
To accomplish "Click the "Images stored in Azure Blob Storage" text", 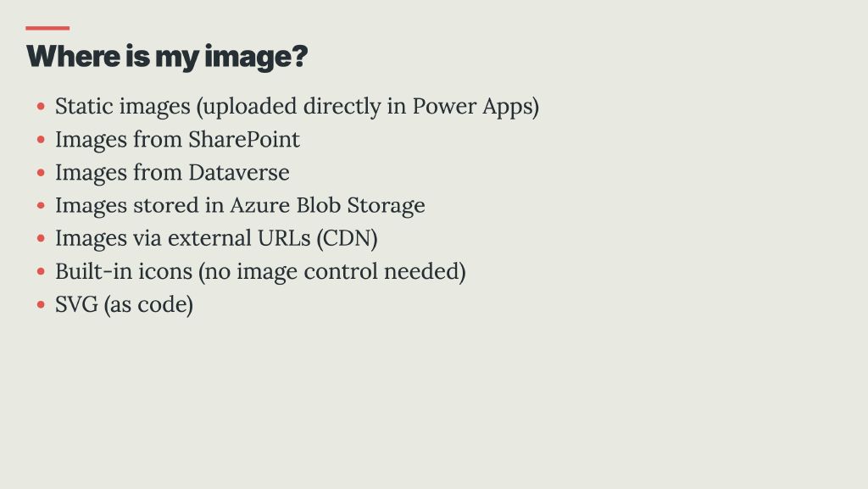I will [x=240, y=205].
